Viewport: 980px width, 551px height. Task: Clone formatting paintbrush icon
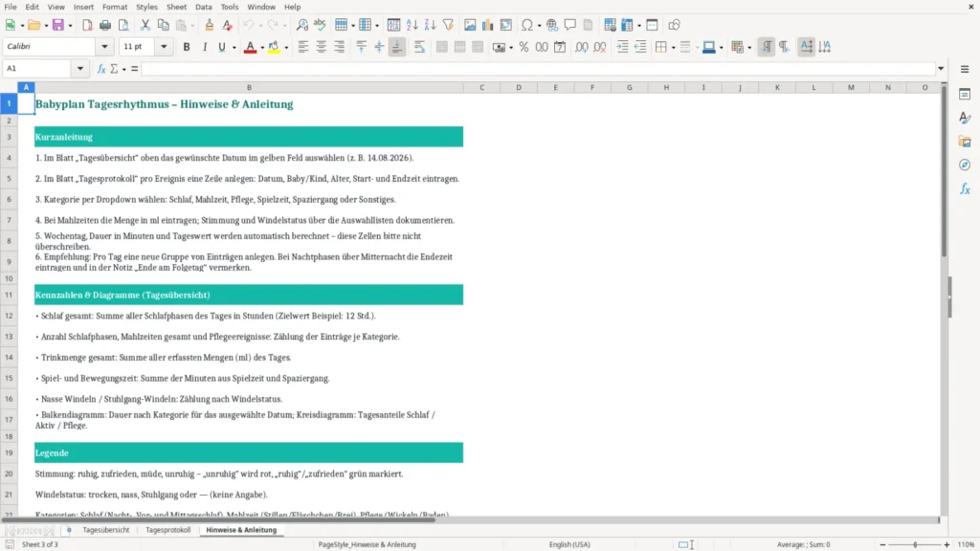click(x=210, y=25)
